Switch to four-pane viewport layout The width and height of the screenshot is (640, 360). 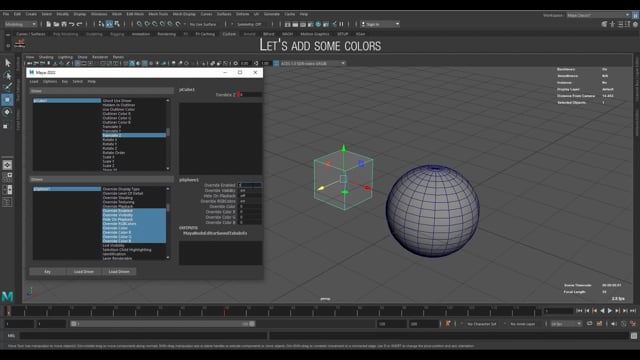coord(7,177)
